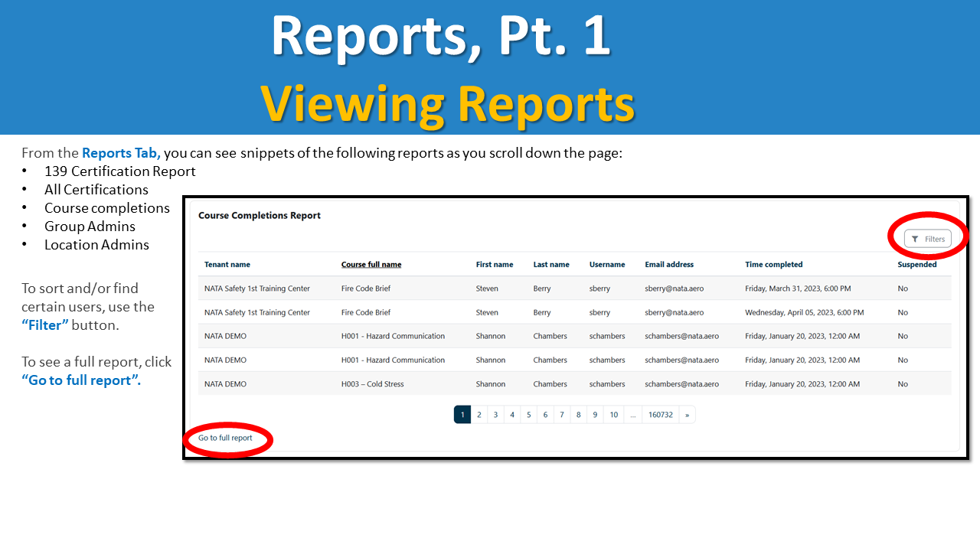Open page 10 of the report
Image resolution: width=980 pixels, height=551 pixels.
pos(613,414)
